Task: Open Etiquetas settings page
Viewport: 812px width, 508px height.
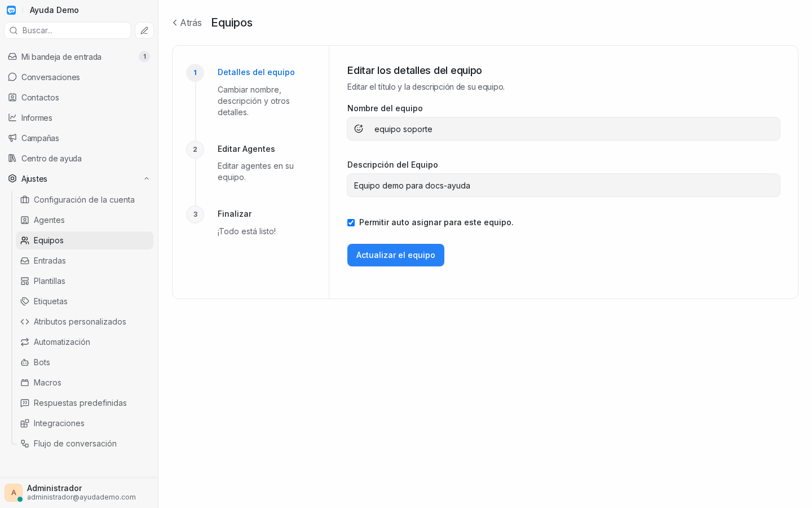Action: click(x=85, y=301)
